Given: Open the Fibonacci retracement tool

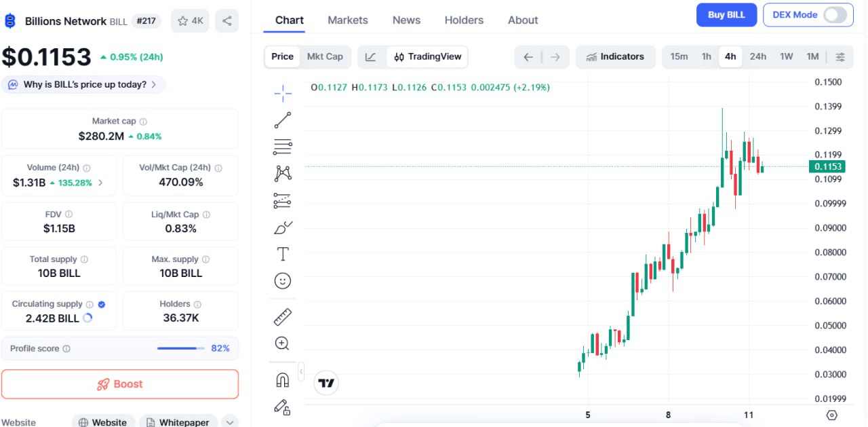Looking at the screenshot, I should [283, 146].
